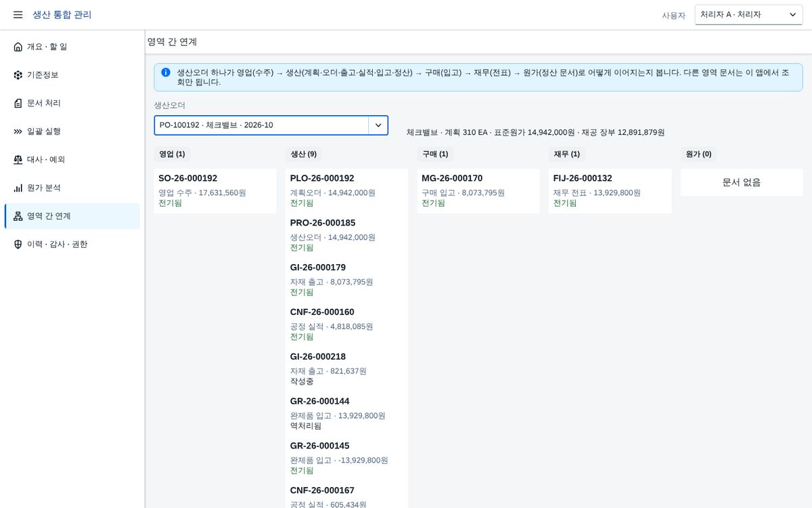Click 공정 실적 · 4,818,085원 text
Viewport: 812px width, 508px height.
332,327
